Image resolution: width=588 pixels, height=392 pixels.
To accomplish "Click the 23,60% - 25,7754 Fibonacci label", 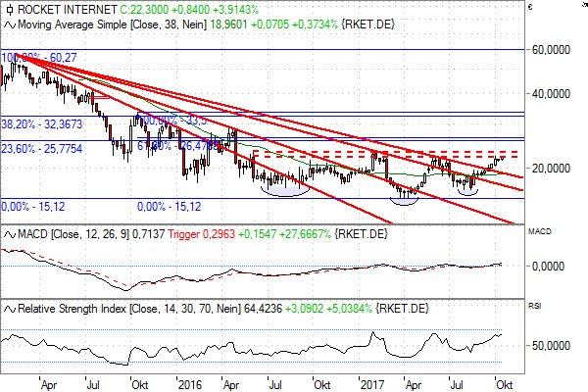I will pos(41,149).
